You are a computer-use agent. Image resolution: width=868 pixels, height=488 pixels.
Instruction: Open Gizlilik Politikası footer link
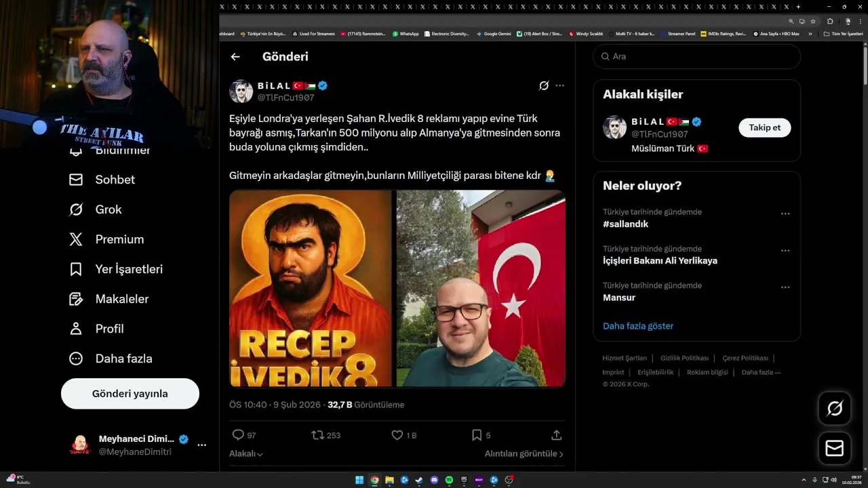click(x=684, y=358)
